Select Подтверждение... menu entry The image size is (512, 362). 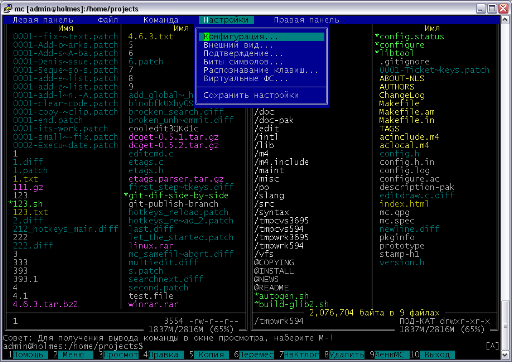point(243,53)
